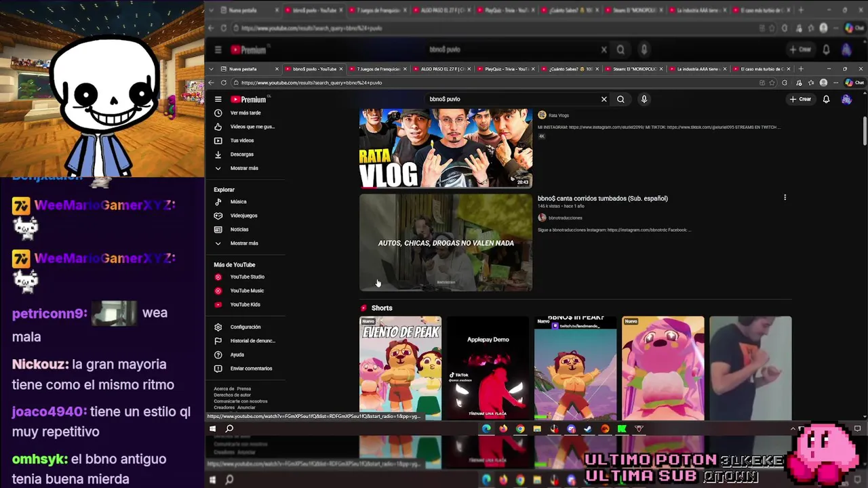Image resolution: width=868 pixels, height=488 pixels.
Task: Switch to the bright 'PlayQuiz - Trivia' tab
Action: (x=505, y=68)
